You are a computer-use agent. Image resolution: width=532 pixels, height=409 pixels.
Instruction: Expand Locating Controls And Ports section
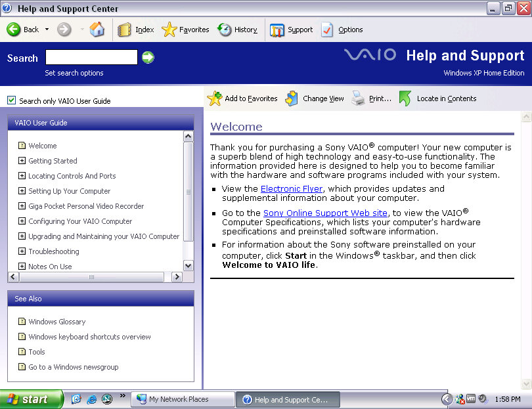tap(22, 176)
